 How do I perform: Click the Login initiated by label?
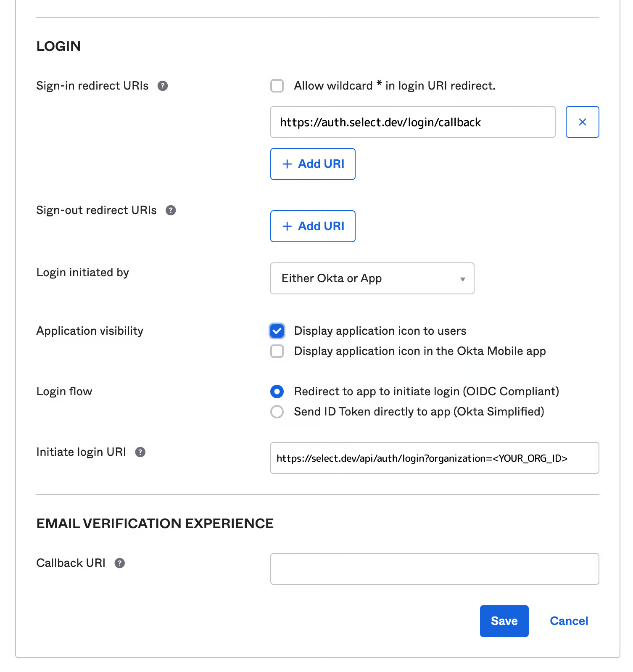point(83,273)
